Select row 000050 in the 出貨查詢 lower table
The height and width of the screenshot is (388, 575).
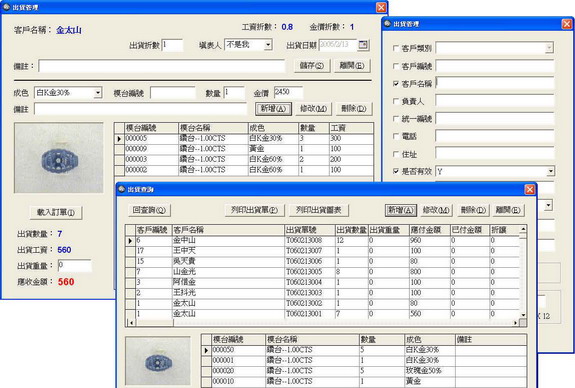[x=364, y=350]
